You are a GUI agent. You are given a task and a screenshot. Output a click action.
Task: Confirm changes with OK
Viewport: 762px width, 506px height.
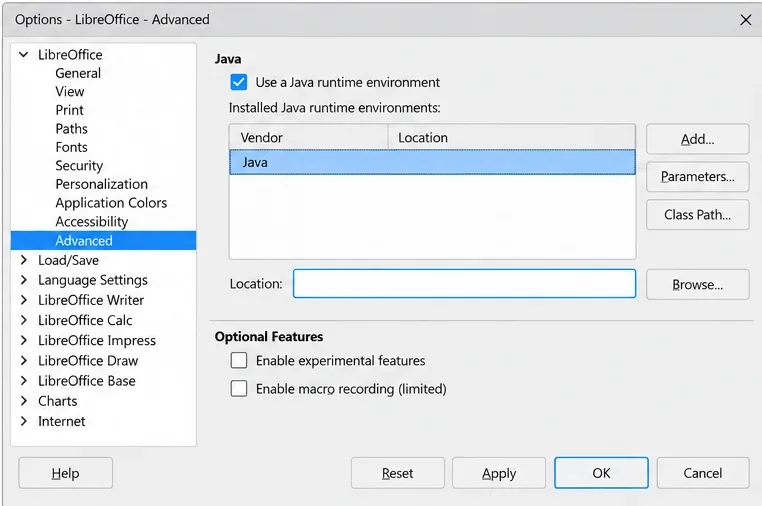point(601,473)
